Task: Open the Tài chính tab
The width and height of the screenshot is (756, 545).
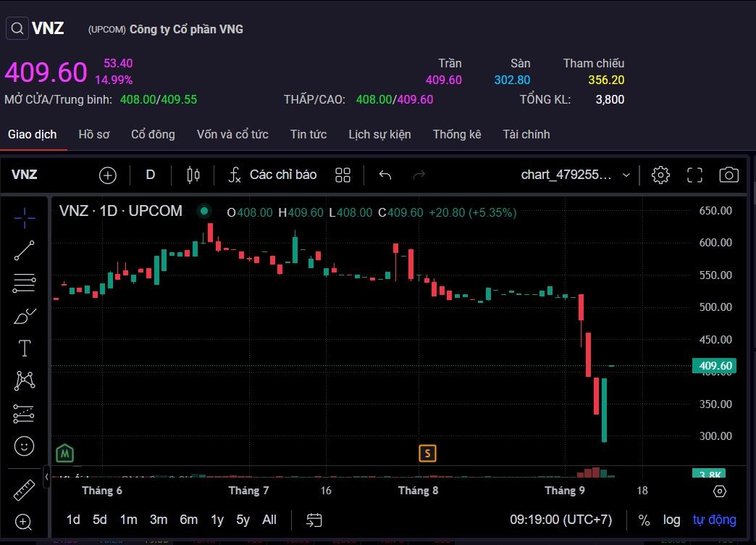Action: point(526,134)
